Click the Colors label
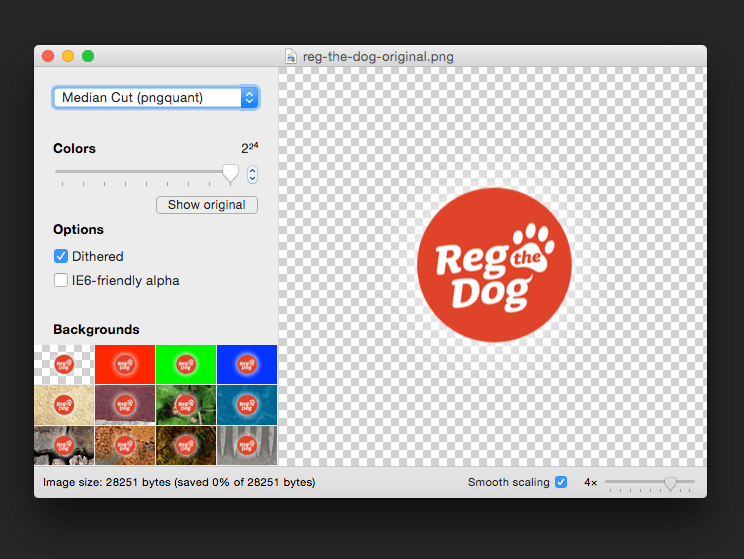Viewport: 744px width, 559px height. coord(74,149)
